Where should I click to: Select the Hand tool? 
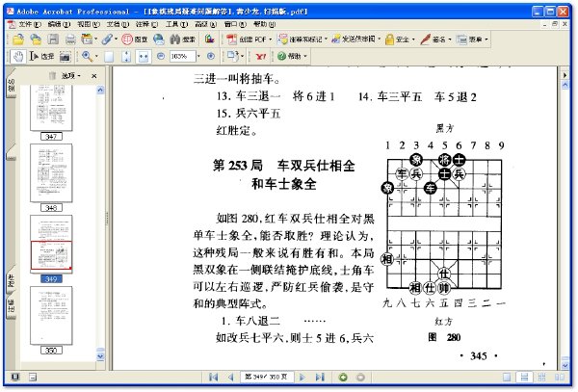18,57
